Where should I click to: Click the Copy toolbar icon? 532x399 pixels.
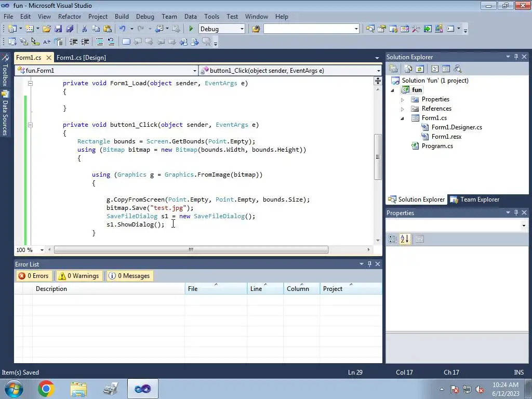96,29
